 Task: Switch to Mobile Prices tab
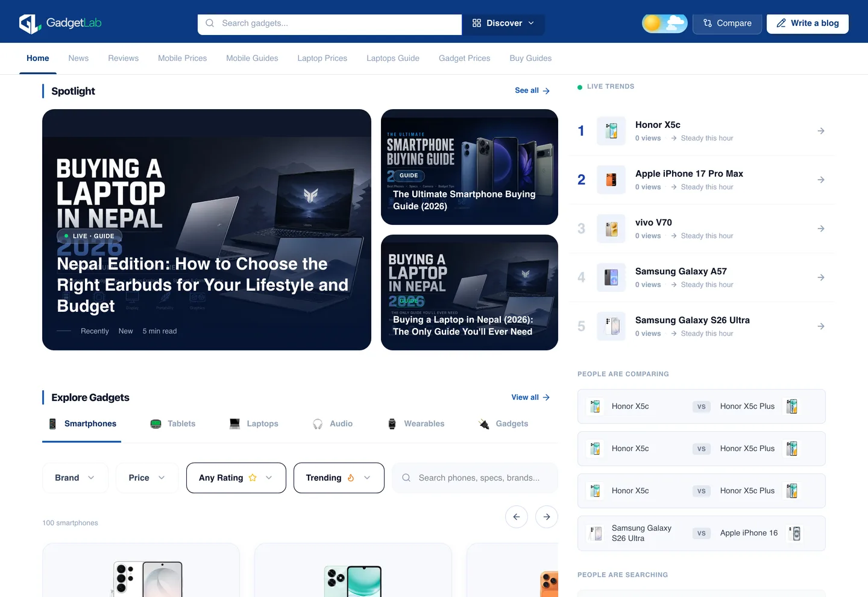183,58
